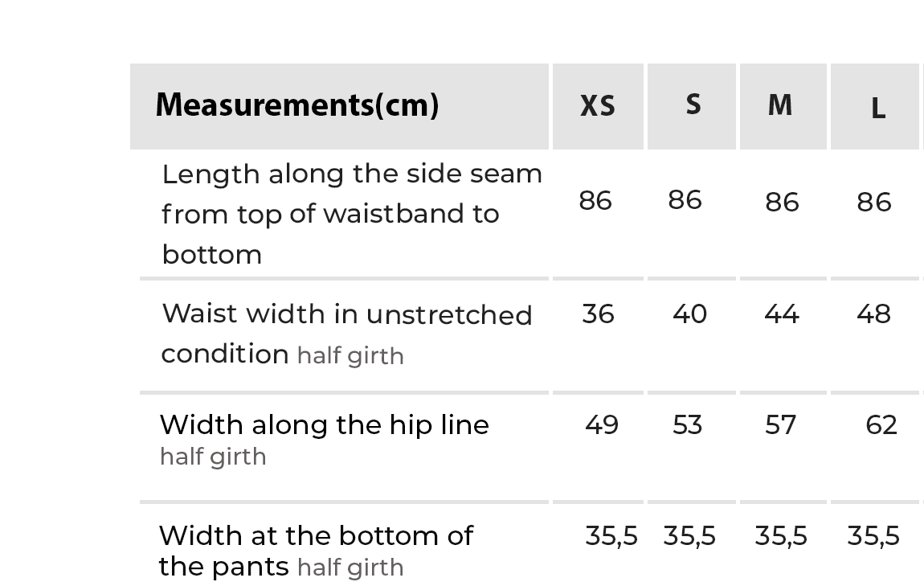
Task: Click the L pants bottom width 35,5
Action: pyautogui.click(x=873, y=535)
